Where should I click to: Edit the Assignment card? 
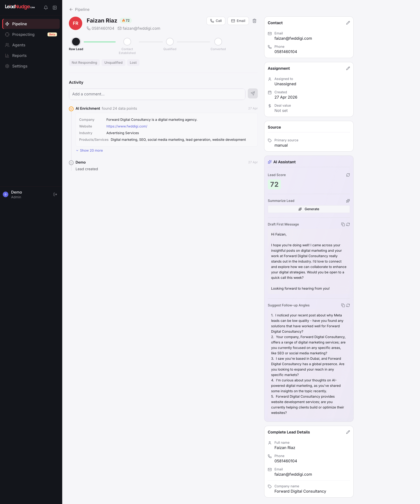(348, 68)
